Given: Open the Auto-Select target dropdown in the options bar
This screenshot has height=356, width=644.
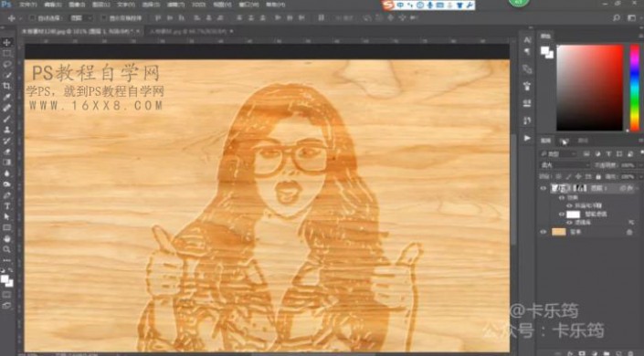Looking at the screenshot, I should [x=80, y=18].
